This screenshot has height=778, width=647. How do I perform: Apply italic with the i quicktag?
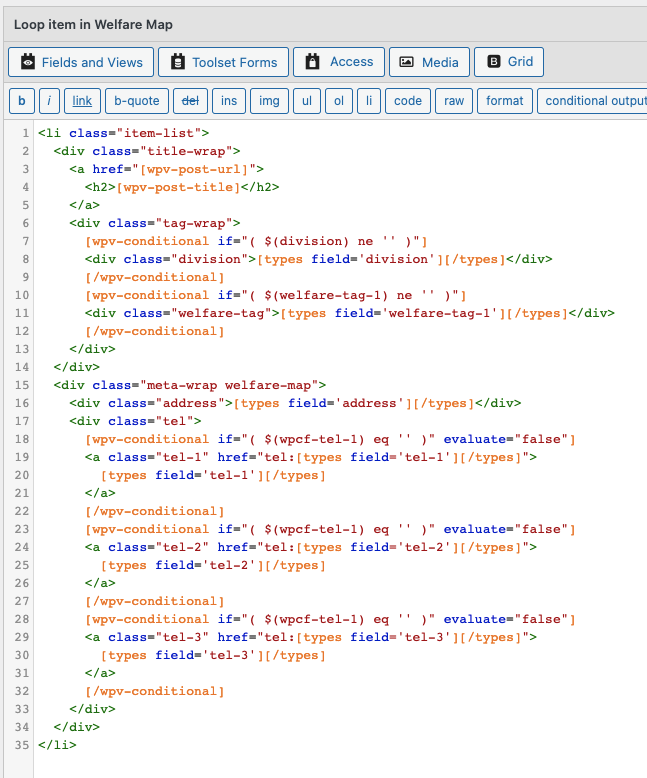click(49, 101)
